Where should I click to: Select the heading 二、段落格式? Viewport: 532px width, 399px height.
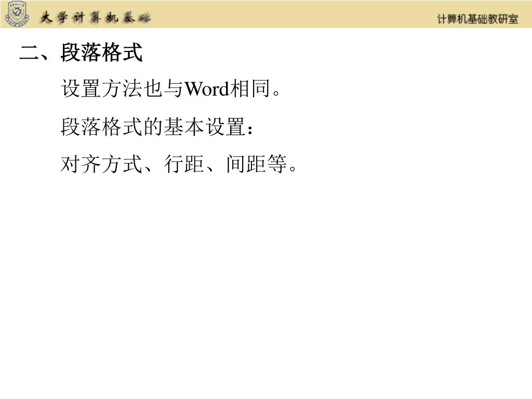pyautogui.click(x=81, y=52)
